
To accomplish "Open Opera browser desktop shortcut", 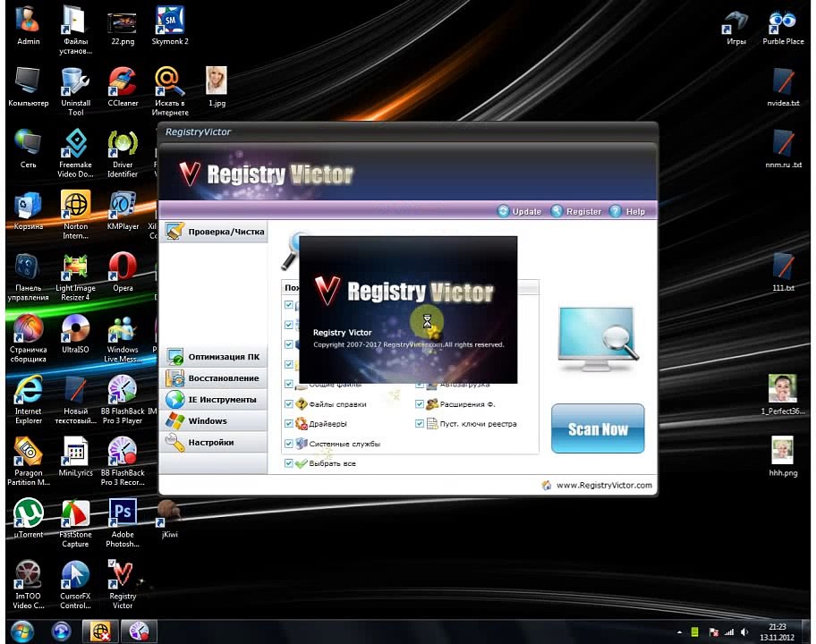I will [x=123, y=272].
